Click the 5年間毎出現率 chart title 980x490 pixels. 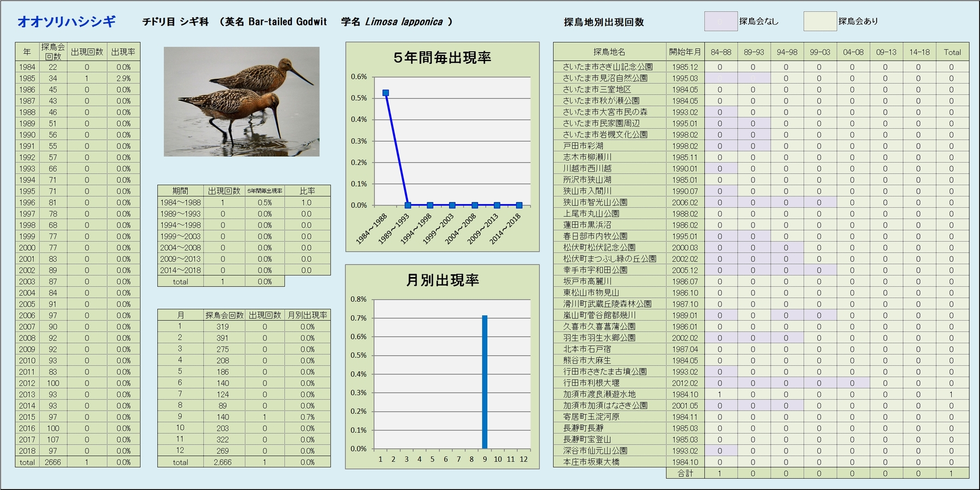coord(442,57)
